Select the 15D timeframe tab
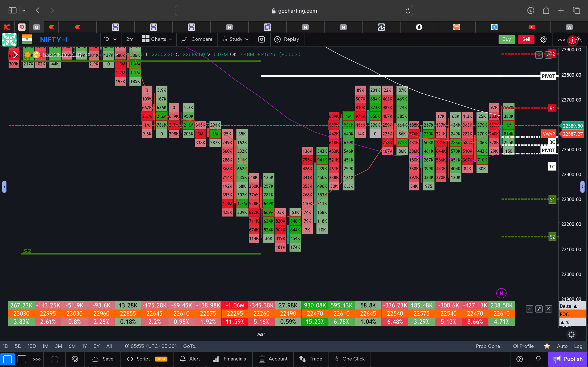This screenshot has height=367, width=588. (x=32, y=346)
